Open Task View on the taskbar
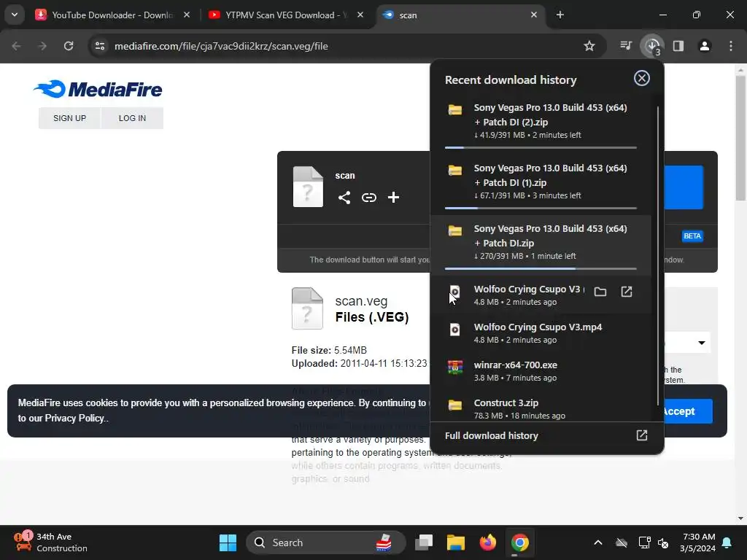This screenshot has width=747, height=560. [x=424, y=542]
